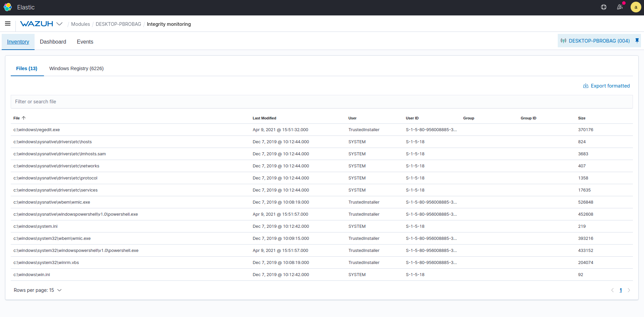
Task: Expand the WAZUH menu chevron
Action: click(59, 24)
